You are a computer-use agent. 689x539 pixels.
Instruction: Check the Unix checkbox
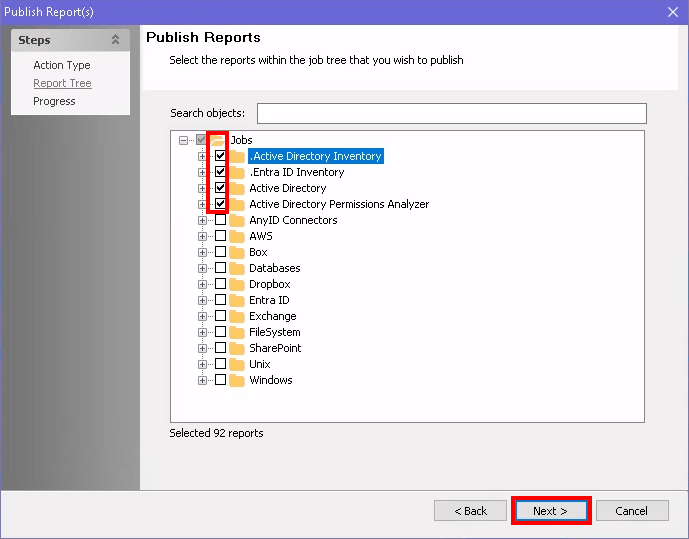[220, 364]
